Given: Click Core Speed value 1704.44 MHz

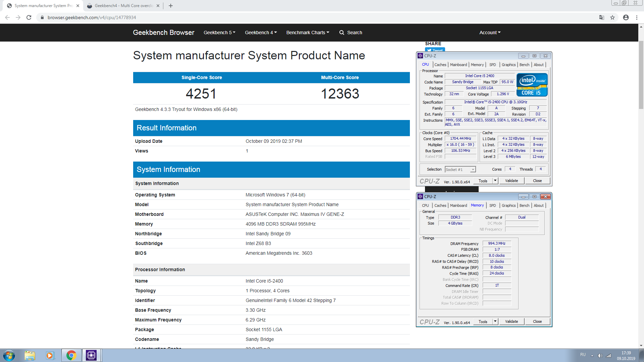Looking at the screenshot, I should tap(461, 139).
